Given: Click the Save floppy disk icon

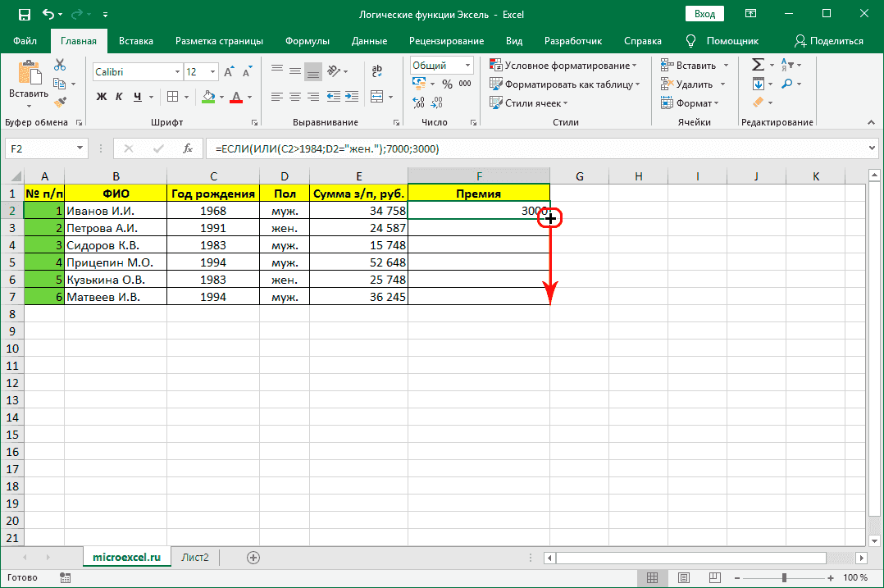Looking at the screenshot, I should [24, 15].
